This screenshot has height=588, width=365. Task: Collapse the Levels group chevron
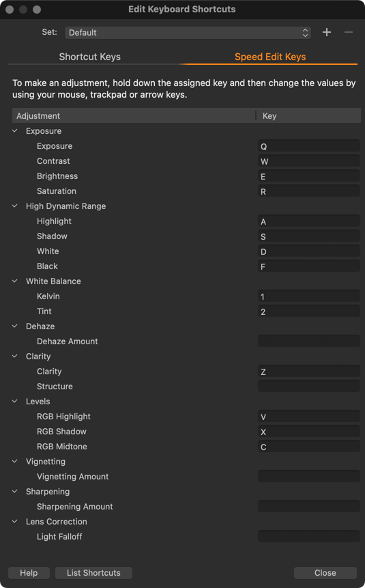(15, 402)
